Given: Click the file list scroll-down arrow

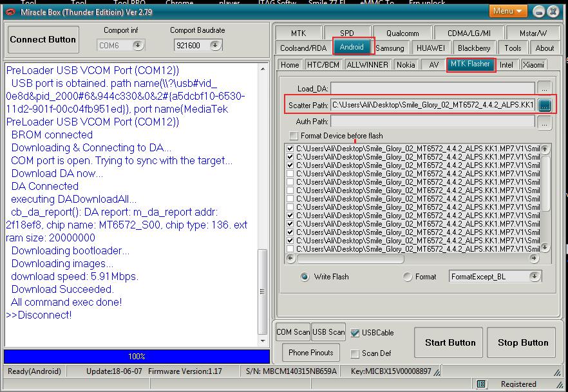Looking at the screenshot, I should [x=545, y=248].
